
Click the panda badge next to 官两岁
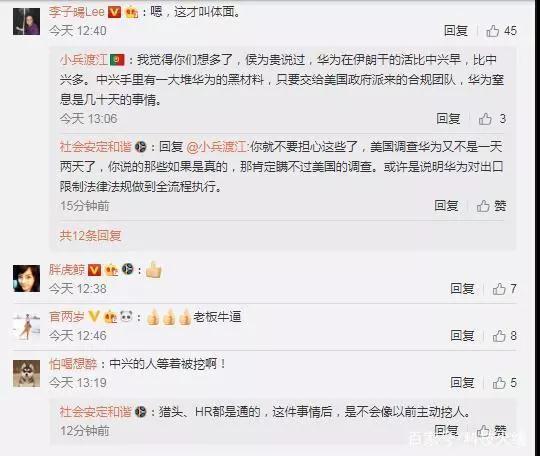tap(126, 316)
